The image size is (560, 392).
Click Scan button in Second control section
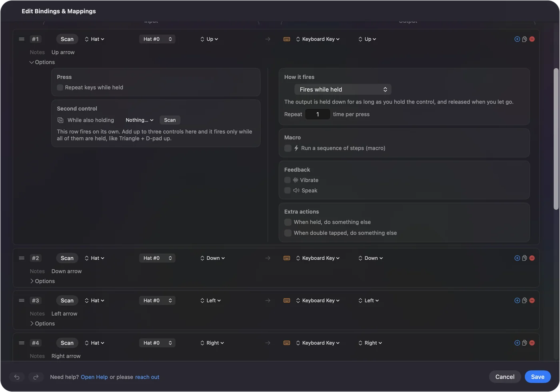170,120
